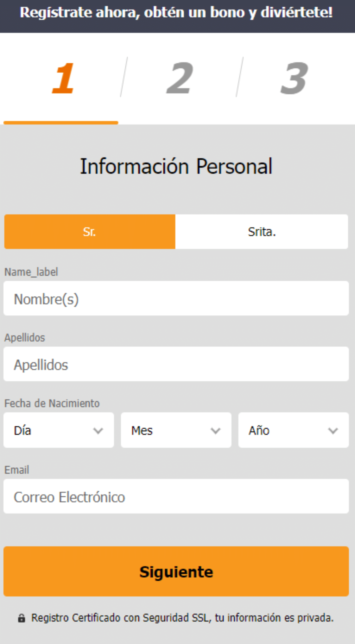Click the Año dropdown chevron arrow
The height and width of the screenshot is (644, 355).
click(333, 430)
